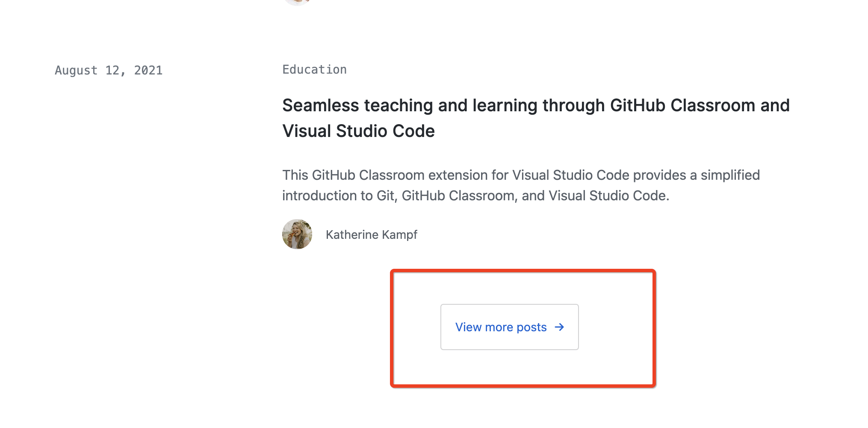This screenshot has width=868, height=428.
Task: Click "simplified" at the excerpt's first line end
Action: 730,175
